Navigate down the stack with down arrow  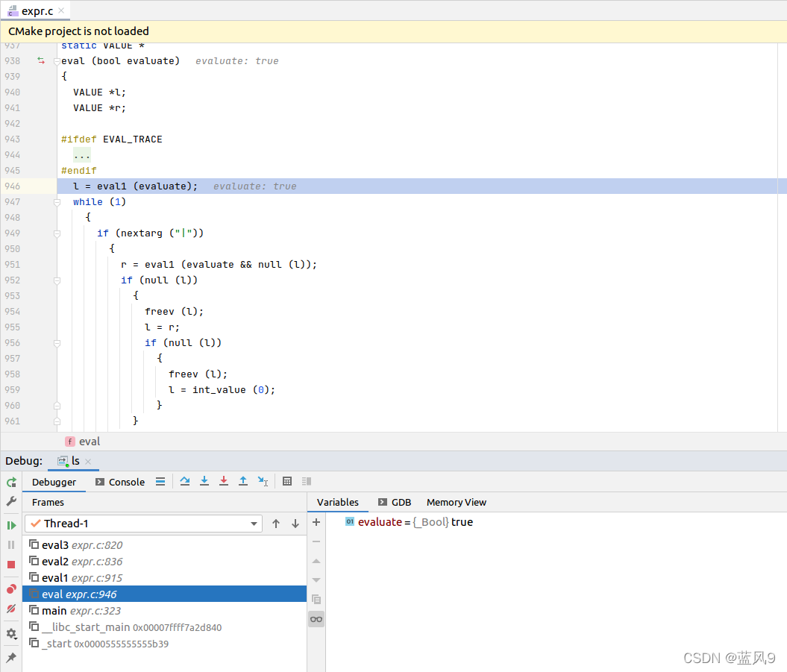(x=295, y=524)
